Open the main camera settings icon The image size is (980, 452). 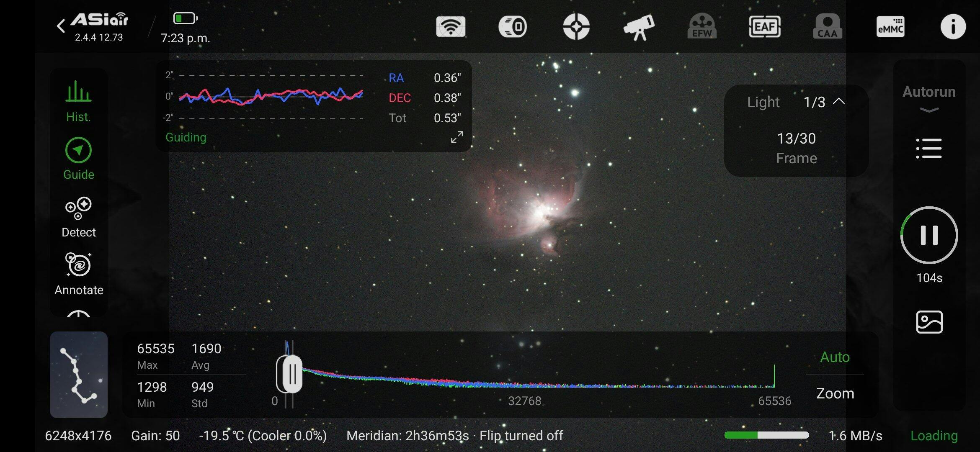[x=513, y=27]
